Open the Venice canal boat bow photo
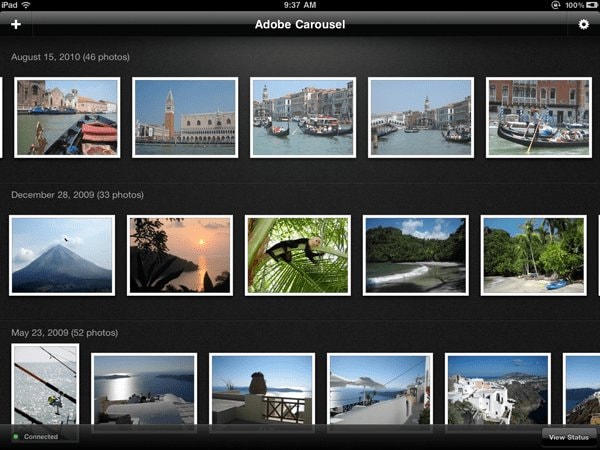The image size is (600, 450). tap(67, 117)
